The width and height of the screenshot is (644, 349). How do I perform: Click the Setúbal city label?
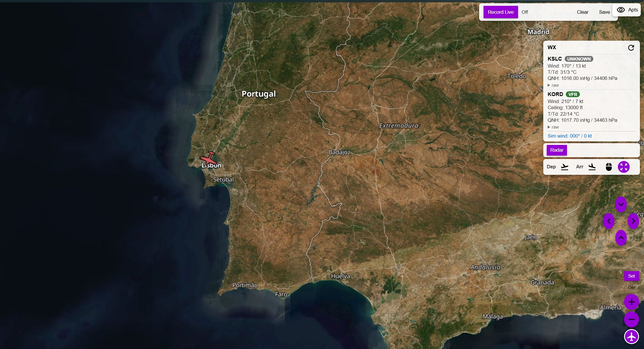tap(223, 179)
